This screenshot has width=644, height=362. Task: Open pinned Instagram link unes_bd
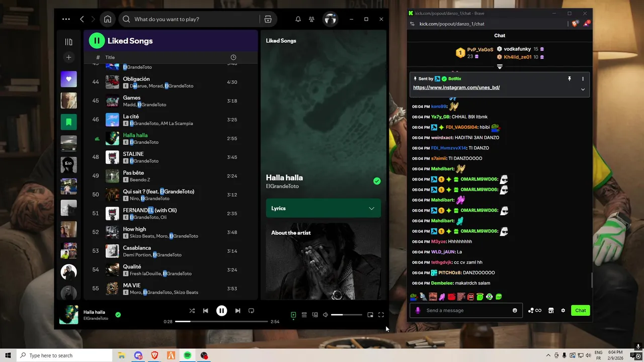click(x=456, y=87)
